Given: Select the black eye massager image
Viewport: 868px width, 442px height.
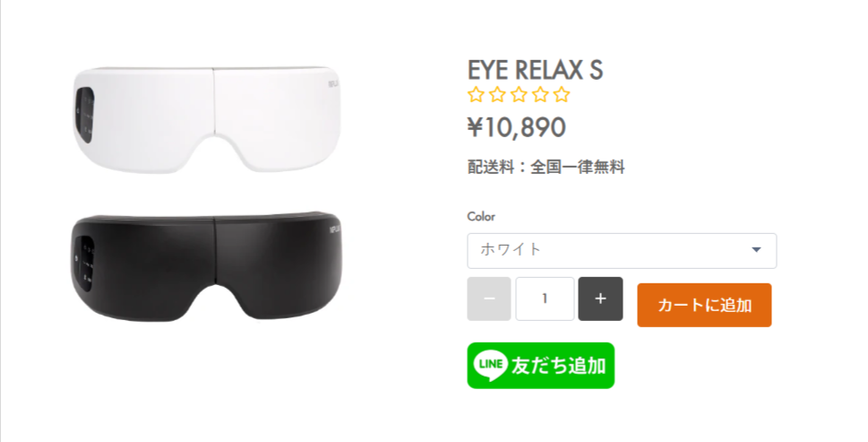Looking at the screenshot, I should [207, 266].
